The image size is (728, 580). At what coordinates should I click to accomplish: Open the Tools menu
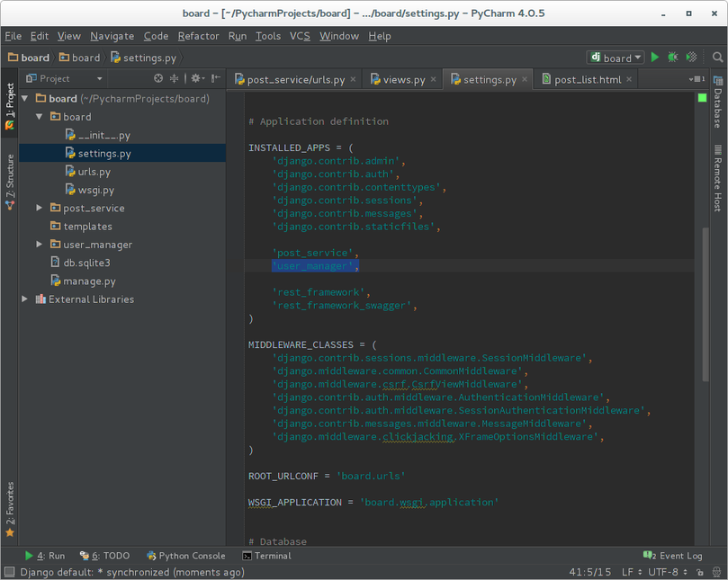[x=268, y=36]
